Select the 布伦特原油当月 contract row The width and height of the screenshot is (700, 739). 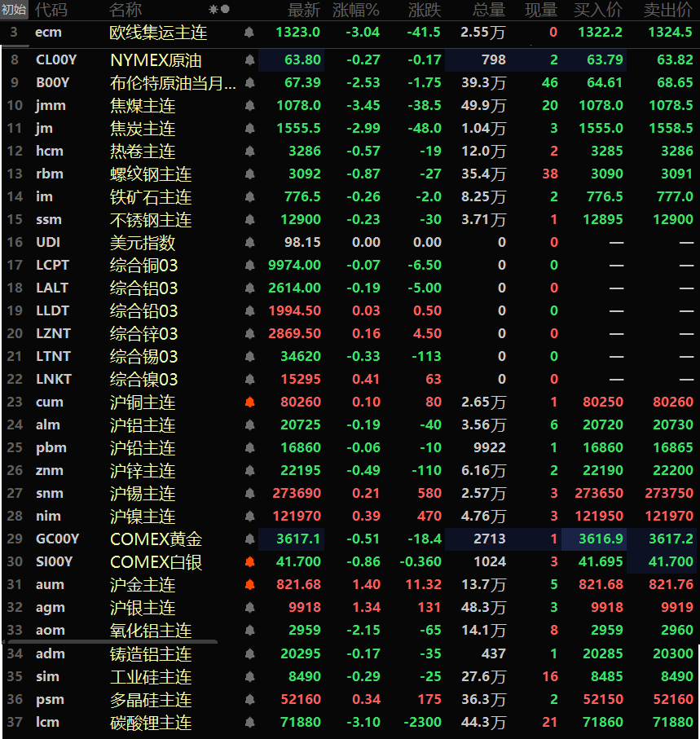(x=173, y=83)
